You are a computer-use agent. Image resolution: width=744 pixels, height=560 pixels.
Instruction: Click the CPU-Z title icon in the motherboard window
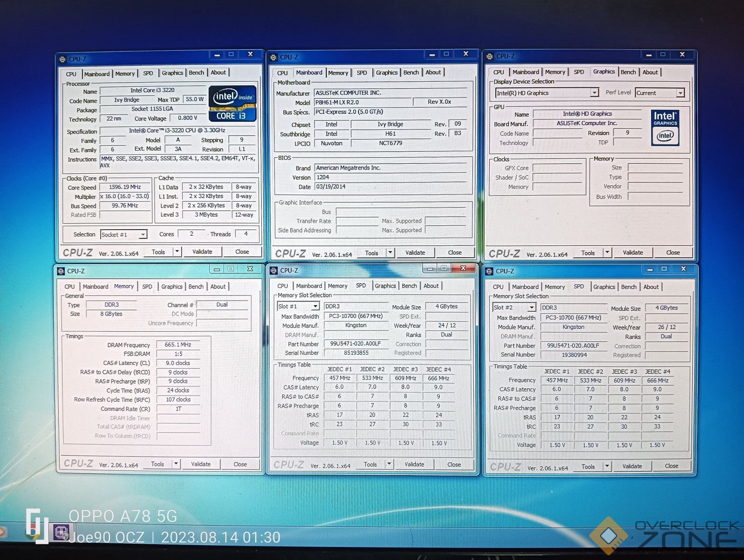pos(274,57)
